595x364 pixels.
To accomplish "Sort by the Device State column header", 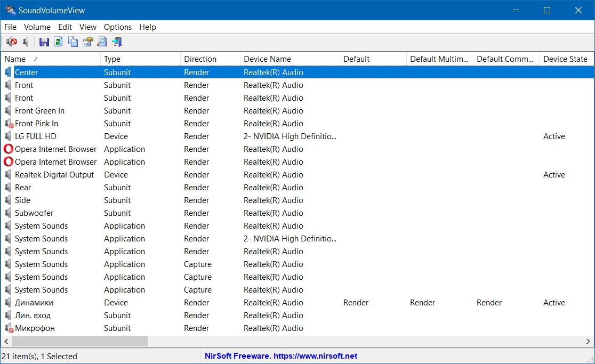I will pos(567,59).
